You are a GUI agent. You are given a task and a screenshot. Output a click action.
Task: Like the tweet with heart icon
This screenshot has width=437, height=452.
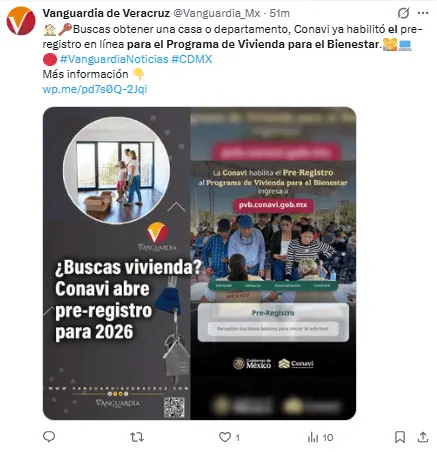tap(225, 437)
